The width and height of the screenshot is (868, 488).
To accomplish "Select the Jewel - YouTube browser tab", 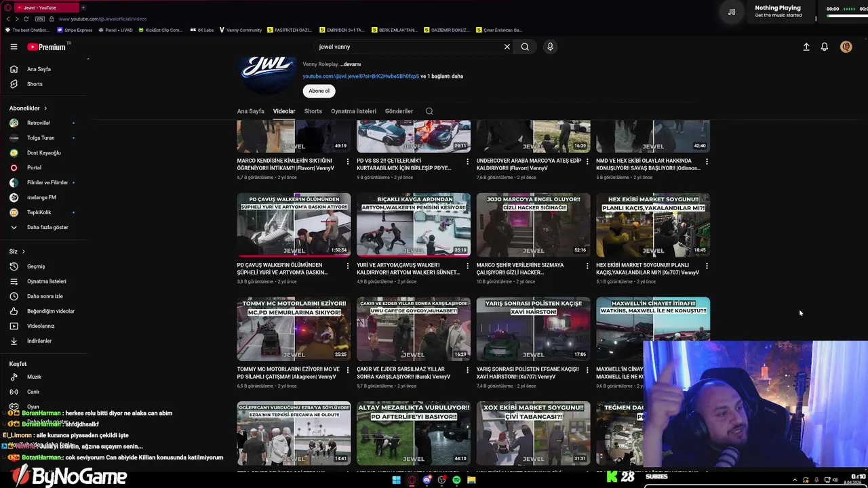I will click(x=46, y=7).
